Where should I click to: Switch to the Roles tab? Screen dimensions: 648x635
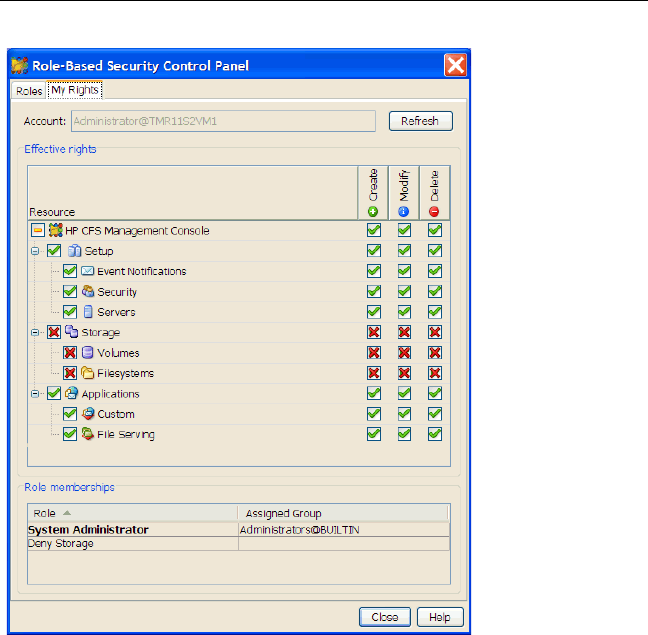coord(29,91)
